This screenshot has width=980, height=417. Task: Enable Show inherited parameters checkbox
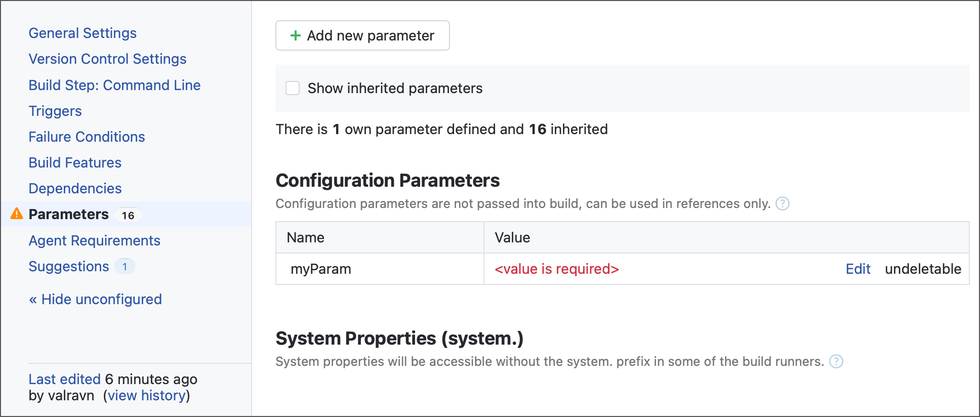point(293,88)
